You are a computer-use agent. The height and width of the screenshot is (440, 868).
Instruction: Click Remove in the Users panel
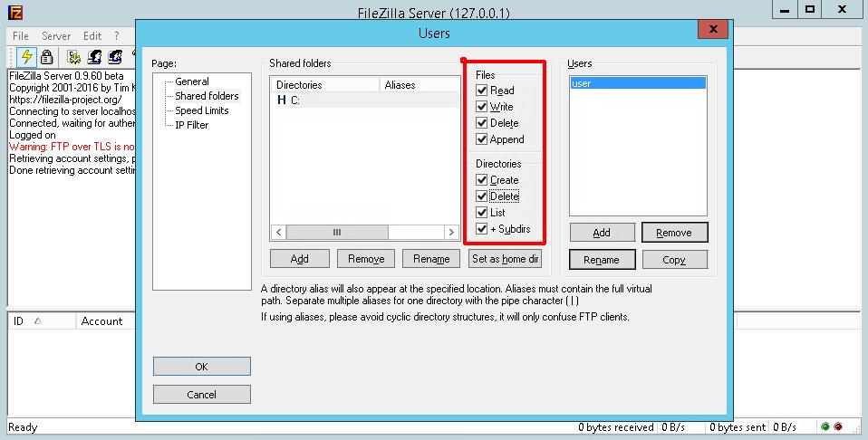pos(674,233)
